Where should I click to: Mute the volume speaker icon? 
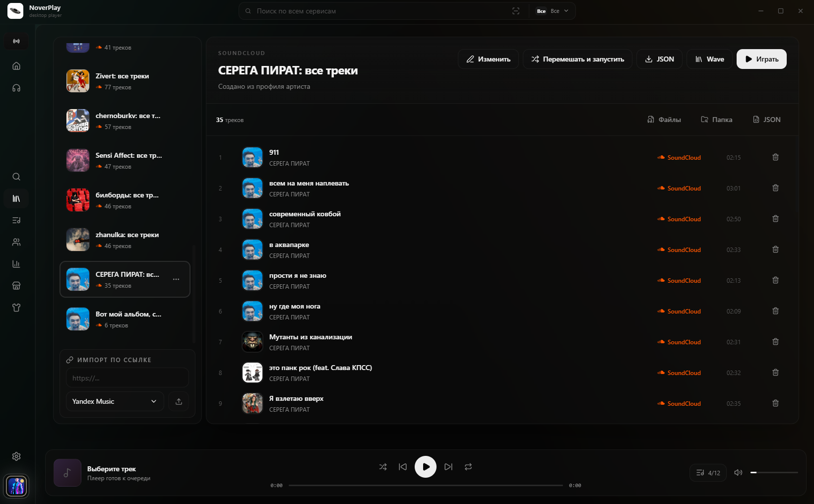click(x=738, y=473)
